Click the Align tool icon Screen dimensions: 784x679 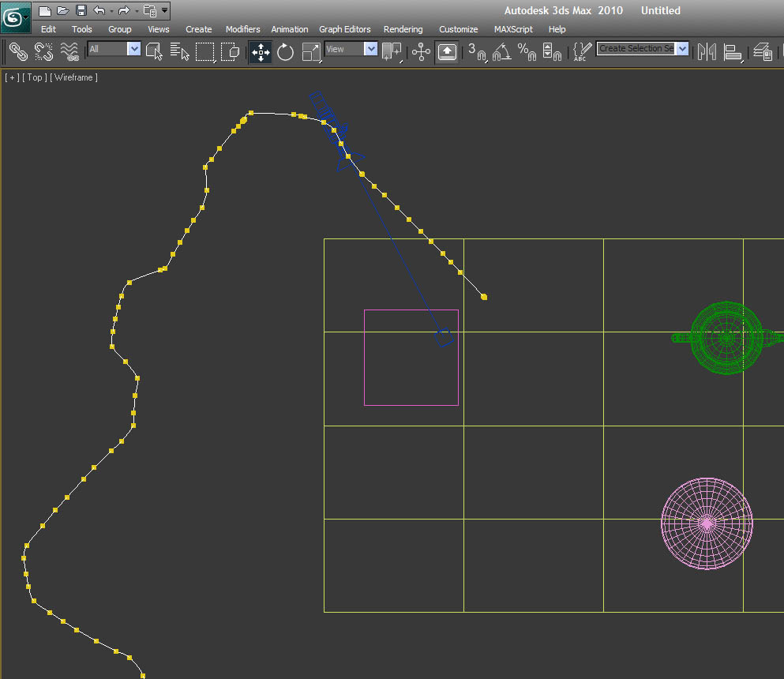[x=733, y=52]
